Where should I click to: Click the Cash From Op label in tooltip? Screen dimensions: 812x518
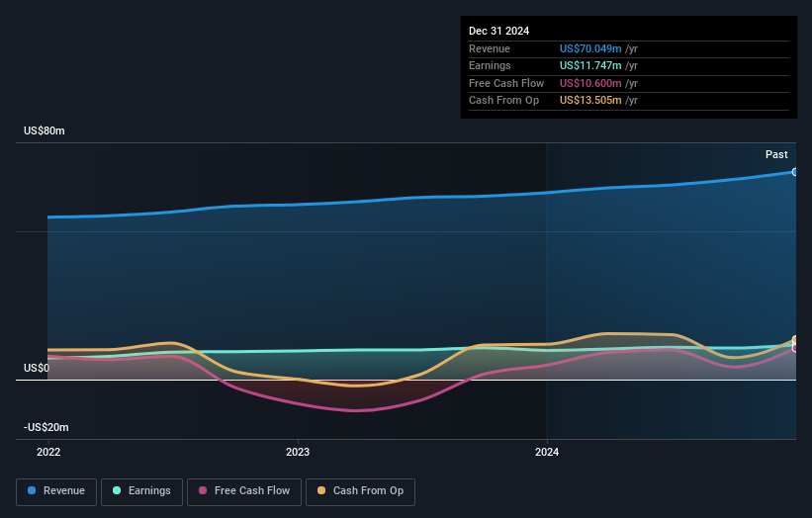503,101
